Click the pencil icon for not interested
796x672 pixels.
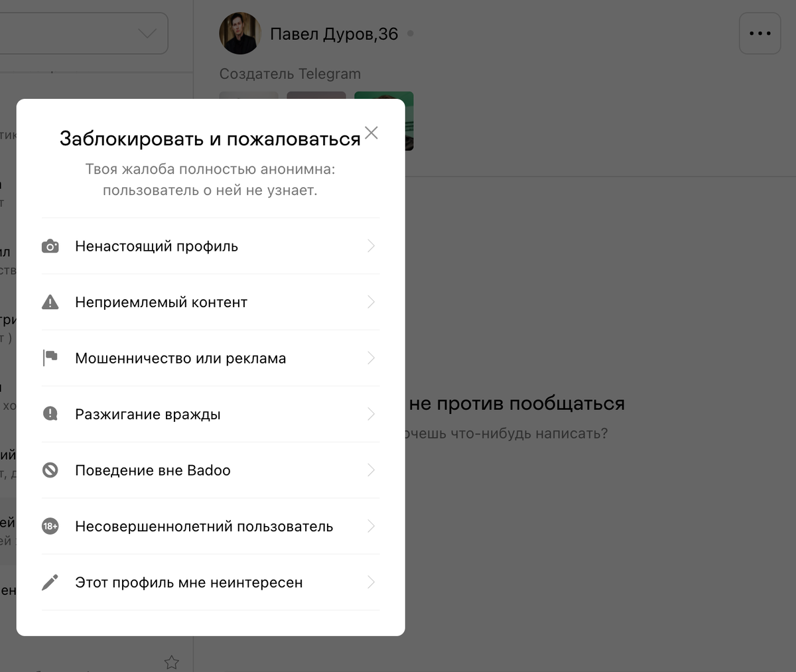[50, 582]
